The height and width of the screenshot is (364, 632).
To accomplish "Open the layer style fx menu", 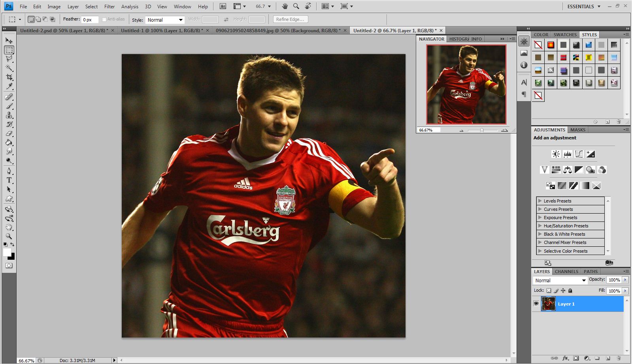I will (565, 358).
